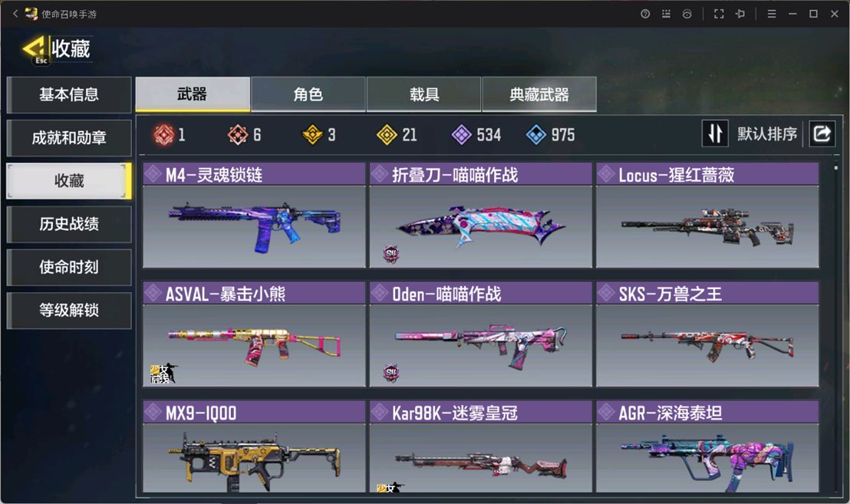This screenshot has width=850, height=504.
Task: Select the M4-灵魂锁链 weapon card
Action: pos(254,215)
